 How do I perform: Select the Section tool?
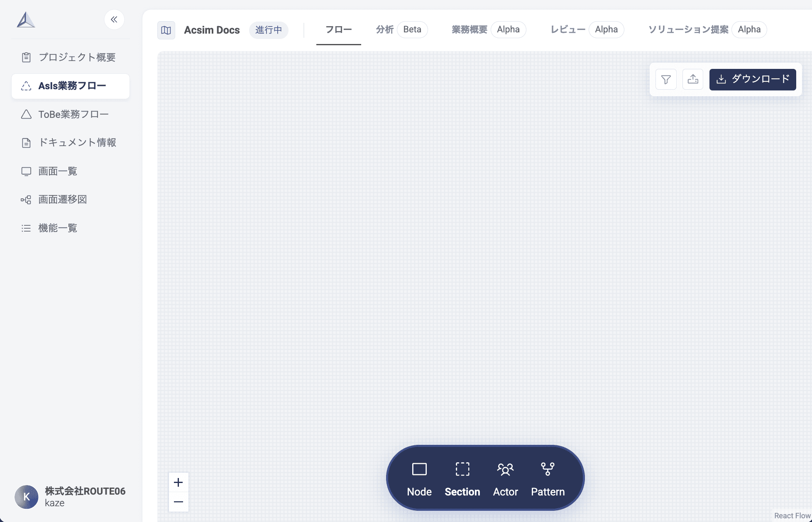462,479
